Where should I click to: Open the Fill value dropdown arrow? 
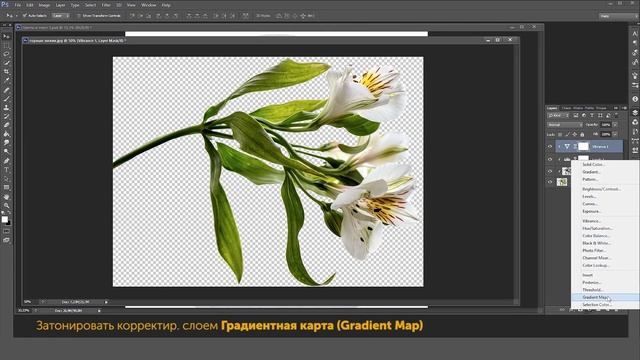pos(615,134)
